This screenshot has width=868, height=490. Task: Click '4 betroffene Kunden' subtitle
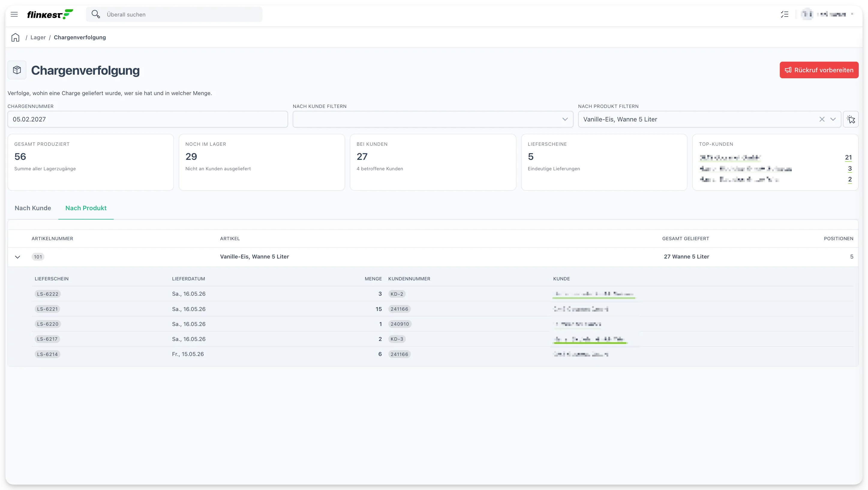pyautogui.click(x=380, y=169)
